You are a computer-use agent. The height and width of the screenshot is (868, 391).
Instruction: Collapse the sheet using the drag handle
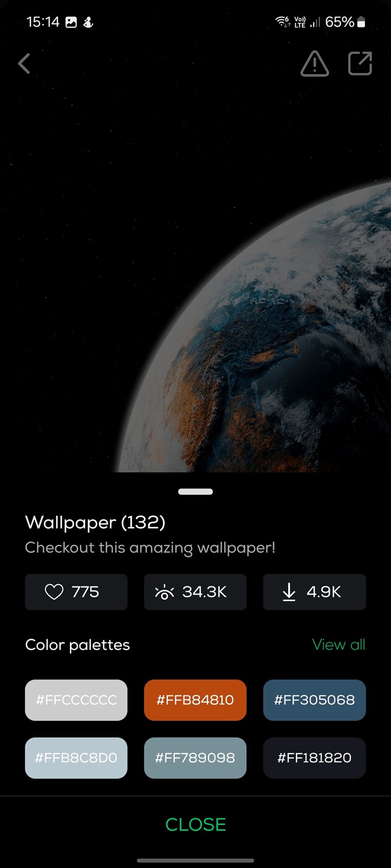tap(195, 492)
